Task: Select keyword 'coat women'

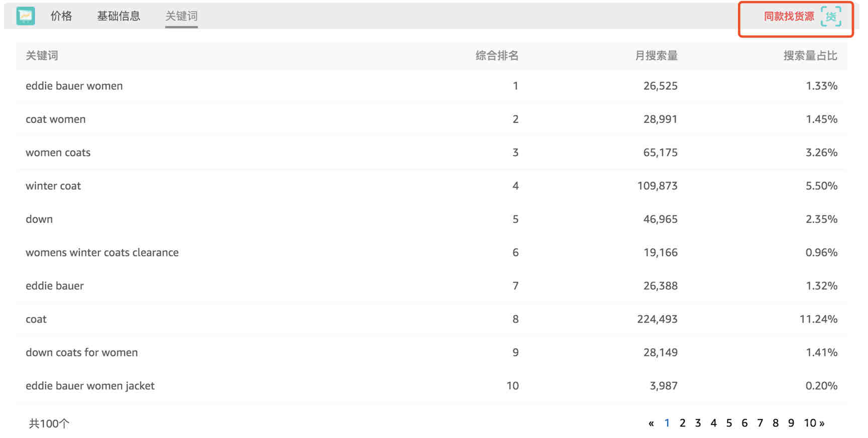Action: tap(56, 119)
